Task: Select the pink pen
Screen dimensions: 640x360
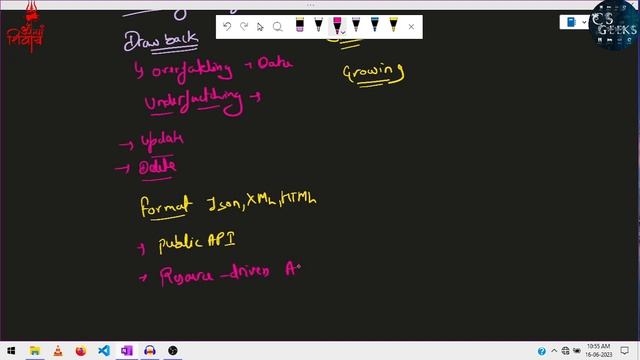Action: pos(337,25)
